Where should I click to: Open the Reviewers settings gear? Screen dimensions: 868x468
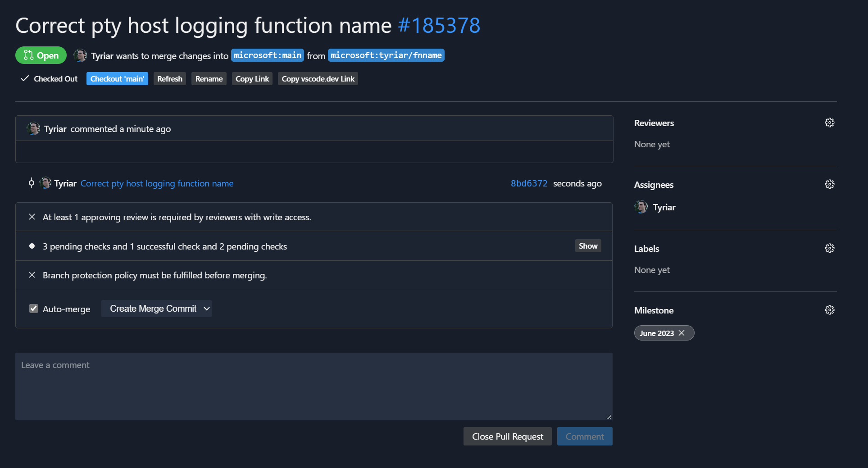click(x=830, y=122)
